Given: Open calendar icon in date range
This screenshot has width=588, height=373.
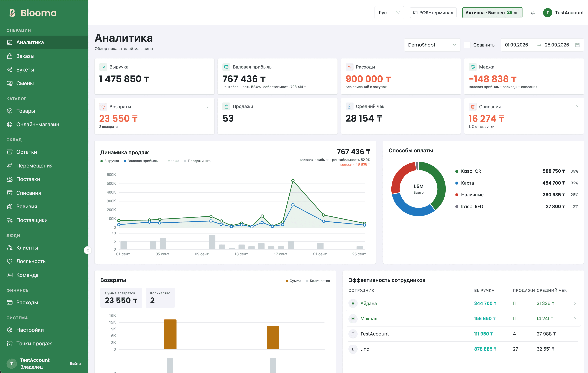Looking at the screenshot, I should coord(577,45).
